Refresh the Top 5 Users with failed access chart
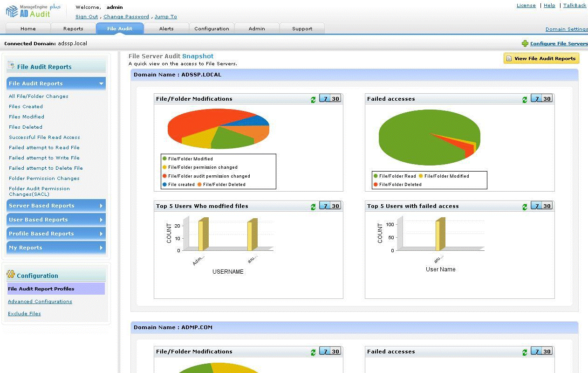588x373 pixels. tap(525, 207)
